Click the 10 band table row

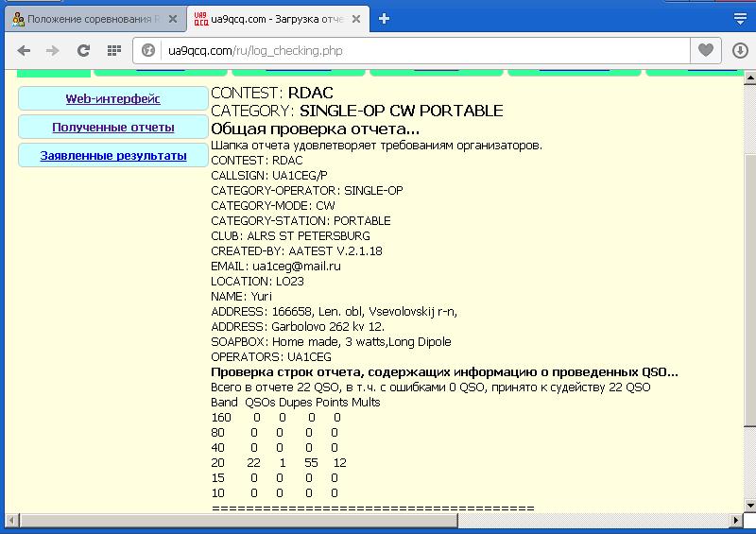pos(274,493)
